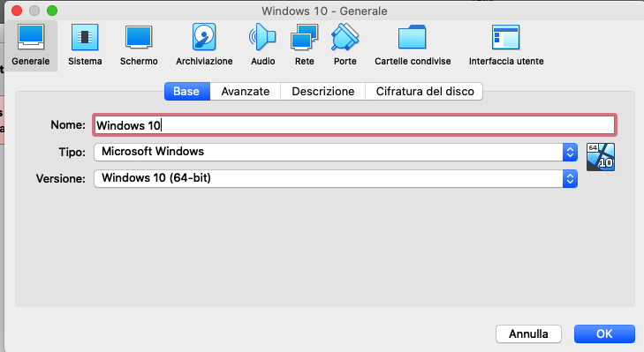
Task: Open the Versione dropdown showing Windows 10 (64-bit)
Action: (x=336, y=178)
